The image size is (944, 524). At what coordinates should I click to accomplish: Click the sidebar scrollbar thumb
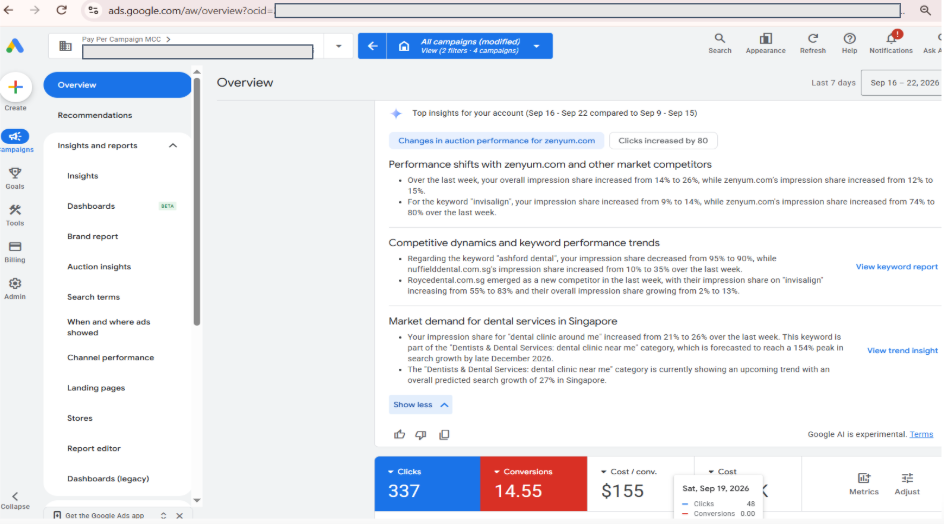[x=197, y=202]
